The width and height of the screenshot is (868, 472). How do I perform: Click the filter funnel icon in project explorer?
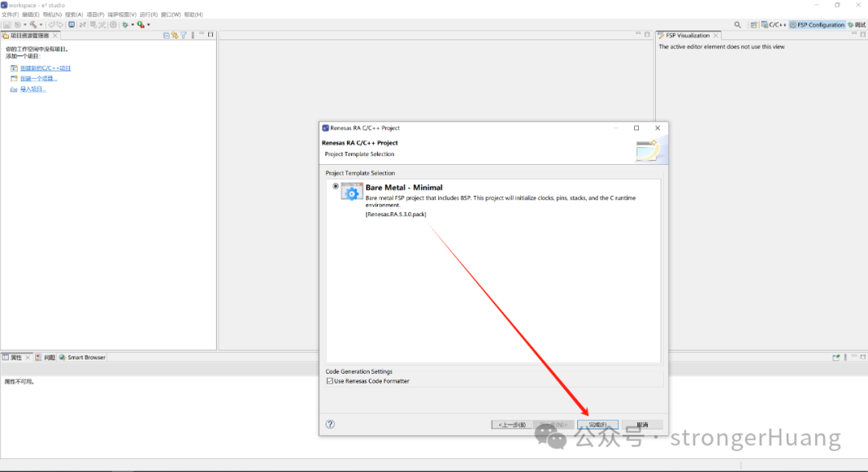click(x=183, y=35)
